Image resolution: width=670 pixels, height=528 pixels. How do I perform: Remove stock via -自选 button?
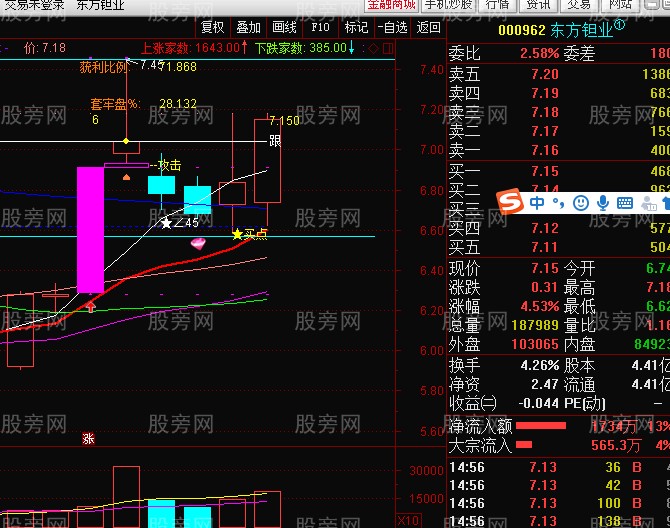click(392, 28)
